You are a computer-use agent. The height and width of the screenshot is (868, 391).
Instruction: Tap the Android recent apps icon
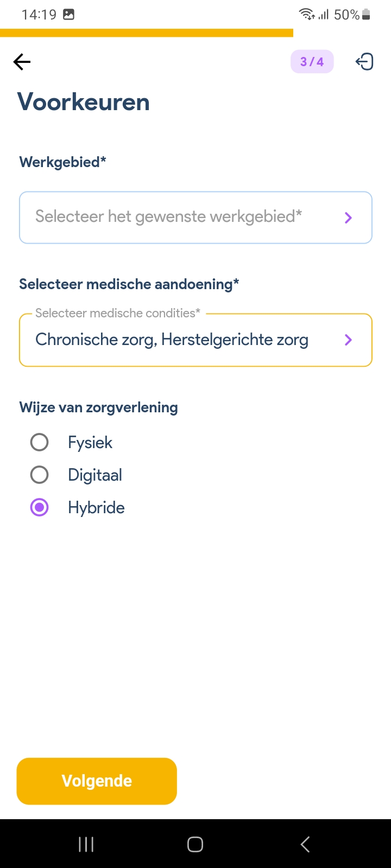[86, 844]
